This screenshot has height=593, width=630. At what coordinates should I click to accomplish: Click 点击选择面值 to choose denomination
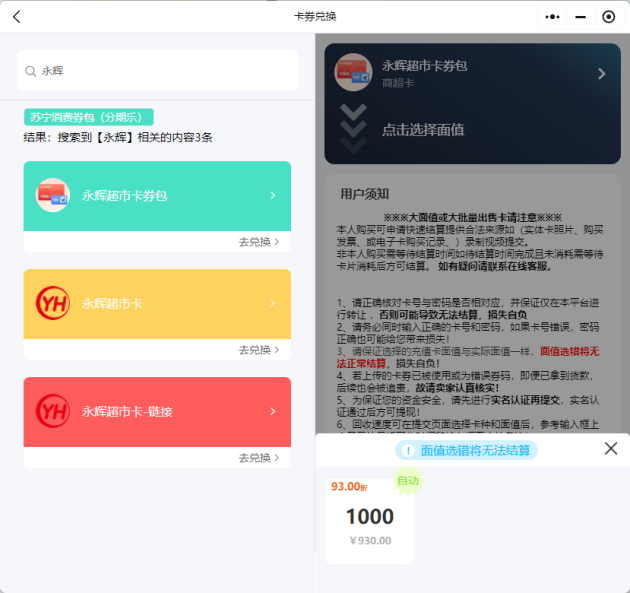tap(423, 130)
